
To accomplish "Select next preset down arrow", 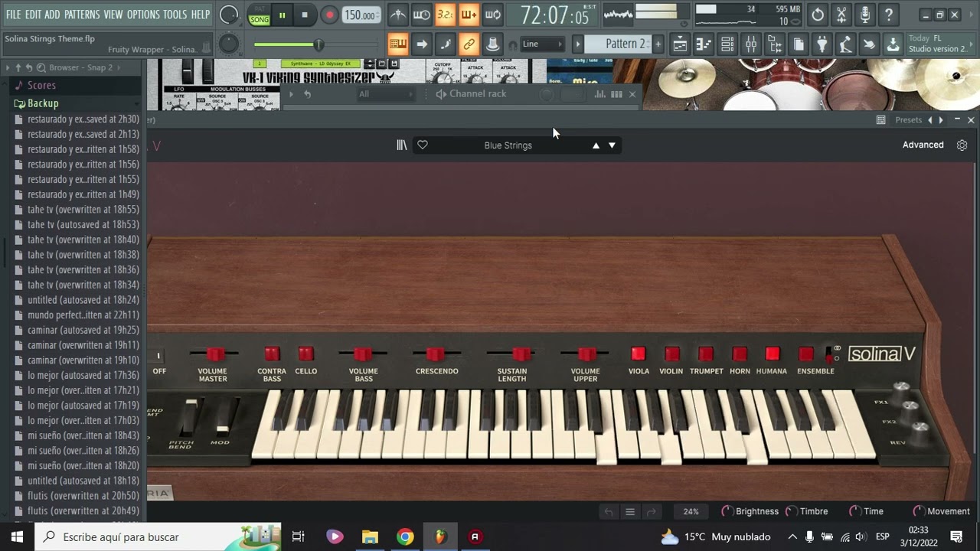I will [x=612, y=145].
